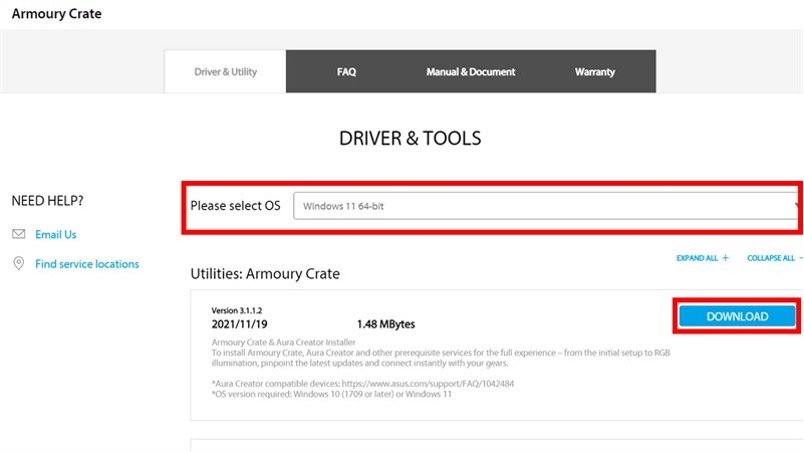Image resolution: width=804 pixels, height=452 pixels.
Task: Click Collapse All link
Action: pos(771,258)
